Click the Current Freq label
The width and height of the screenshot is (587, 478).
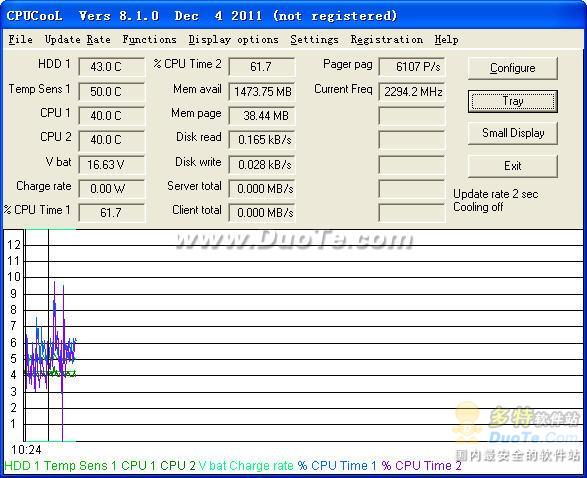pyautogui.click(x=343, y=89)
